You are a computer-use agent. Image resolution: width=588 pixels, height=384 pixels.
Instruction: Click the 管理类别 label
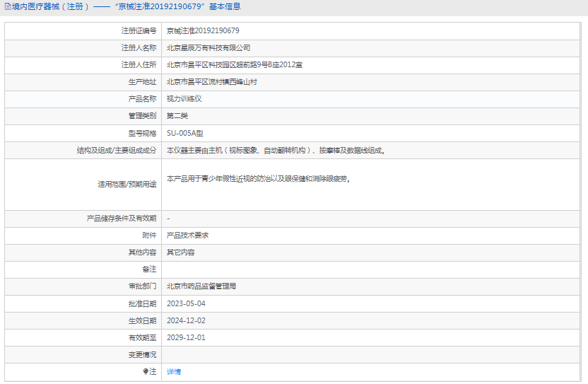click(x=143, y=116)
